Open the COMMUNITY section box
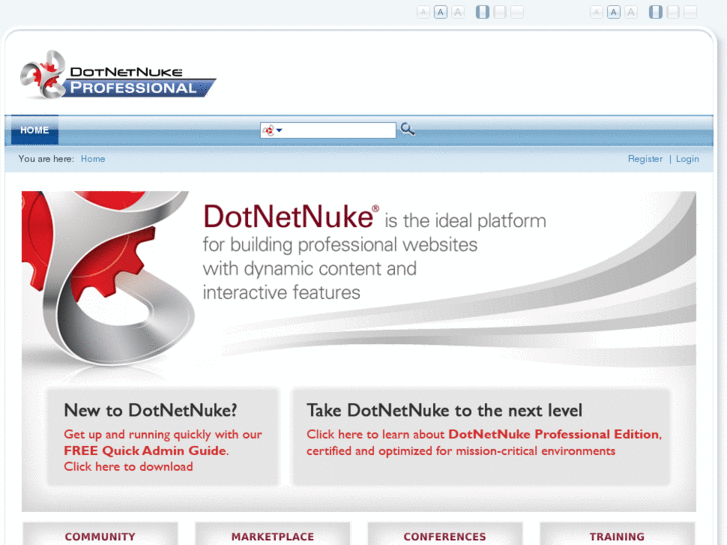This screenshot has width=727, height=545. pyautogui.click(x=100, y=534)
